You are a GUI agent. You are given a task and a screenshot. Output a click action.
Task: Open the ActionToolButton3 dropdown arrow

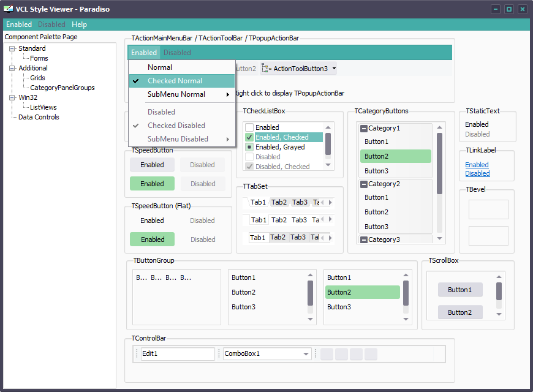(x=334, y=69)
